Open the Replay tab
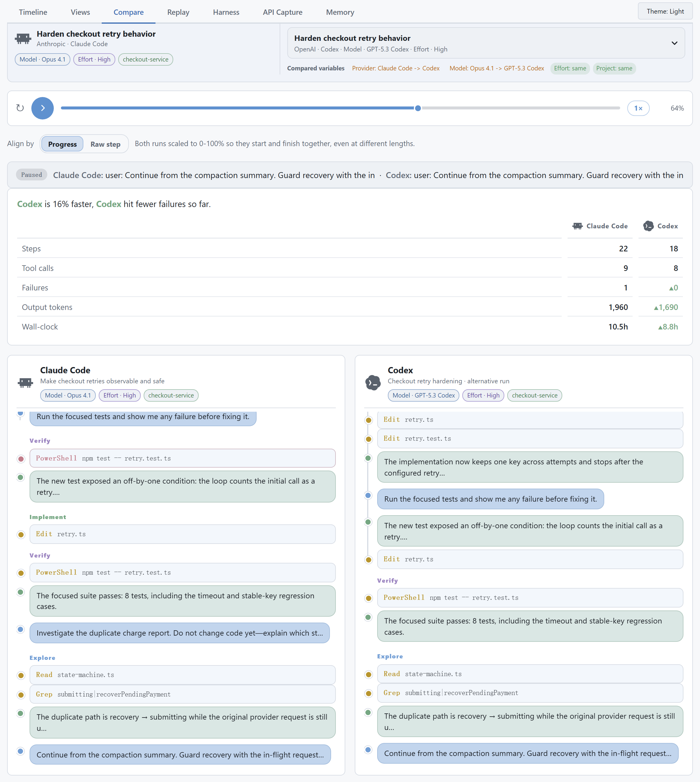This screenshot has height=782, width=700. 178,12
